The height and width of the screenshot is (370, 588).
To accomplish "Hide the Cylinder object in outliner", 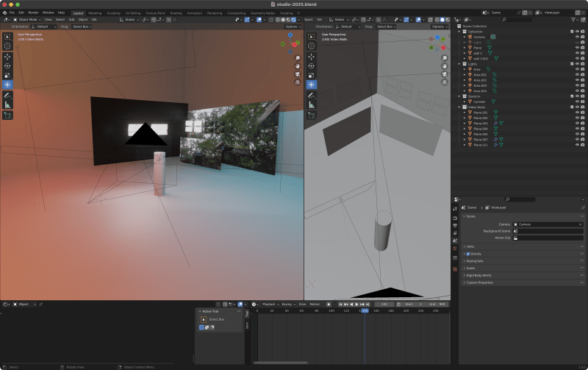I will [x=577, y=102].
